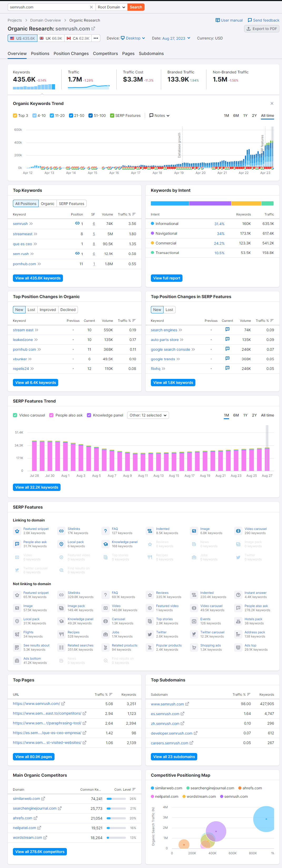Click View full report button
This screenshot has width=282, height=868.
pyautogui.click(x=167, y=278)
